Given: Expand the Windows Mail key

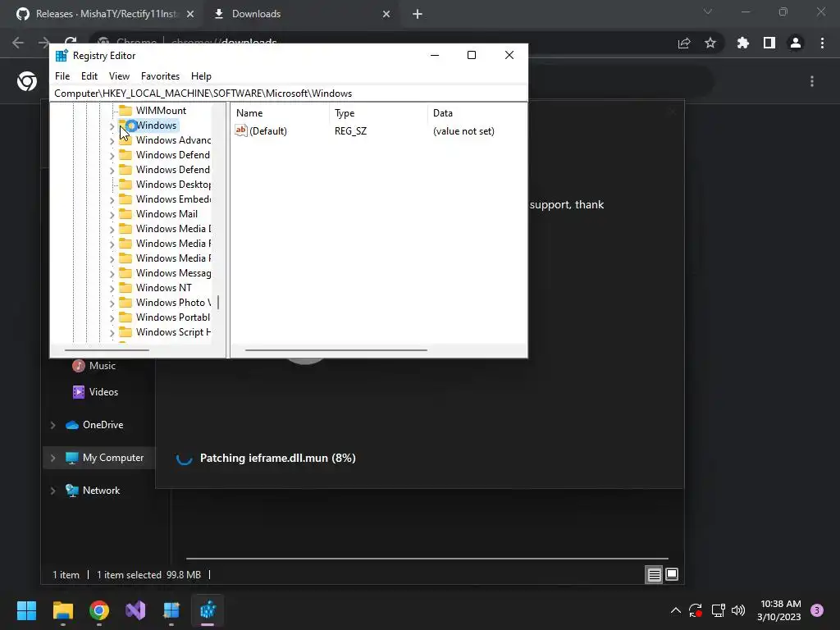Looking at the screenshot, I should pyautogui.click(x=112, y=215).
